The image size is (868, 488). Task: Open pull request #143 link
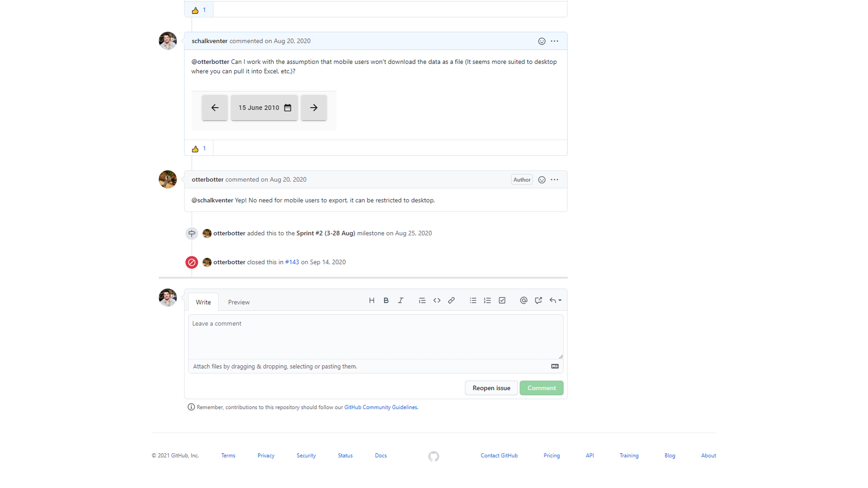point(292,262)
